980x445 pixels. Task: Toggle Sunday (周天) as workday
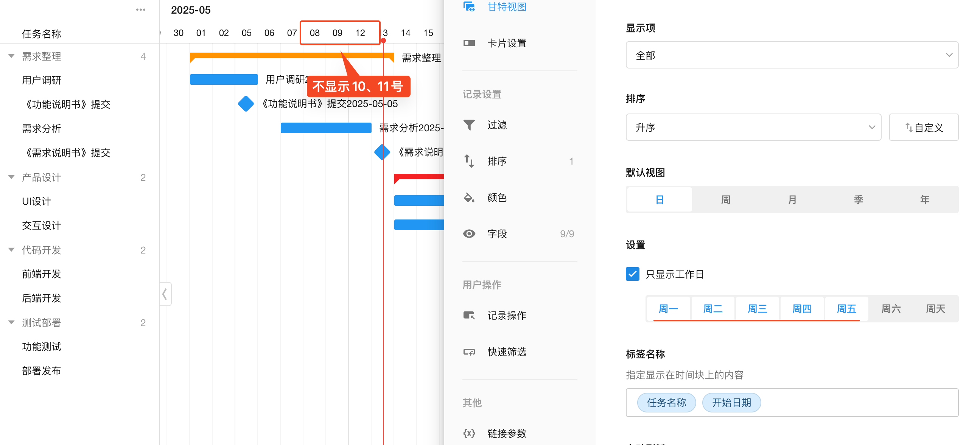click(935, 308)
